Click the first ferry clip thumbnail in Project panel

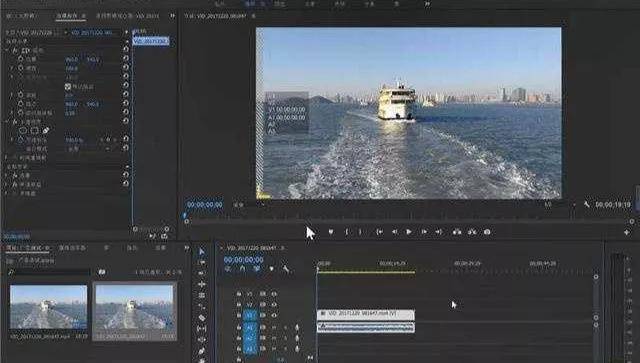coord(48,307)
